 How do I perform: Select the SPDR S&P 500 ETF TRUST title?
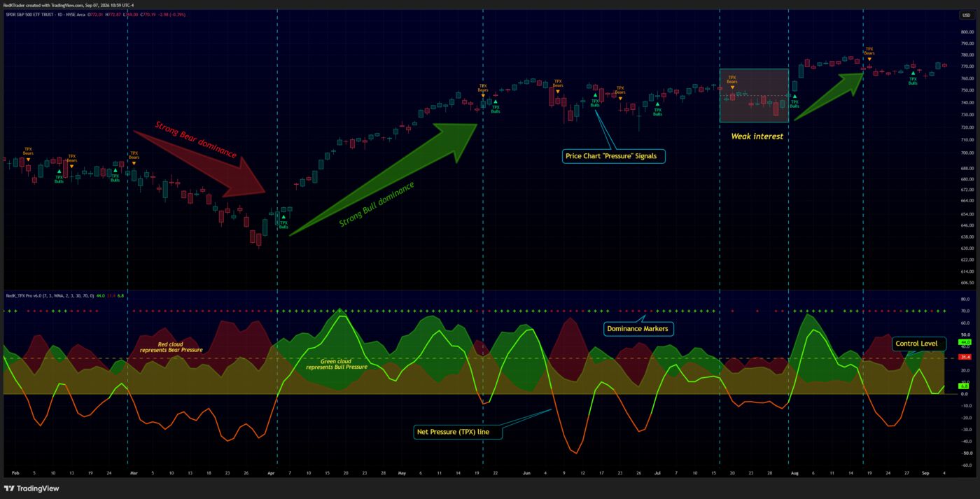pos(29,15)
